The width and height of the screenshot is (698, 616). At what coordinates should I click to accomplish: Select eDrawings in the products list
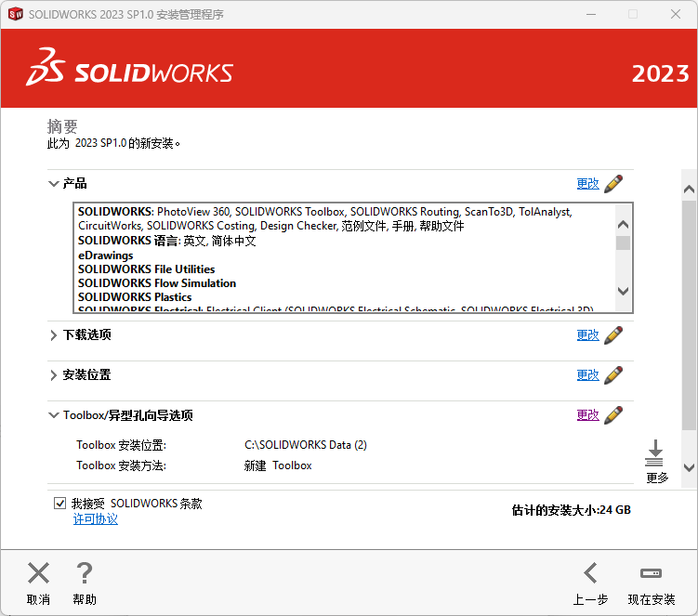pyautogui.click(x=106, y=256)
